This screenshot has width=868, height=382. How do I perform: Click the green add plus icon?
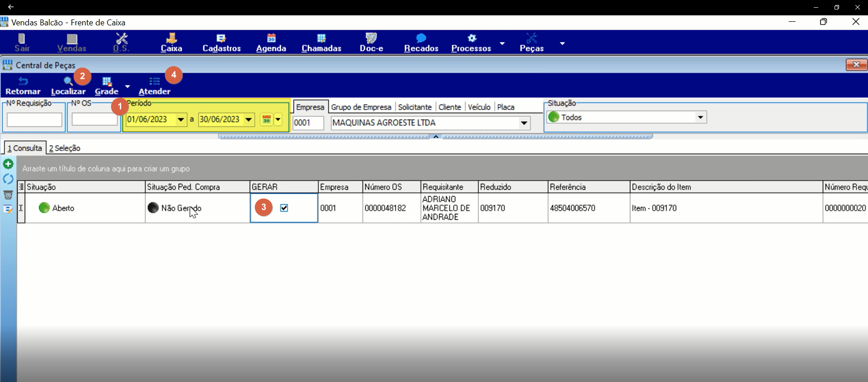(x=8, y=164)
